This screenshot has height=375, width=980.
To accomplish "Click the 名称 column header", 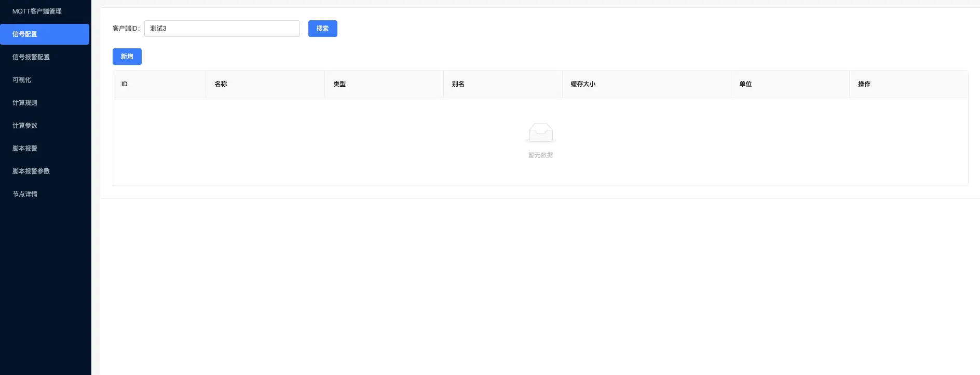I will [x=265, y=84].
